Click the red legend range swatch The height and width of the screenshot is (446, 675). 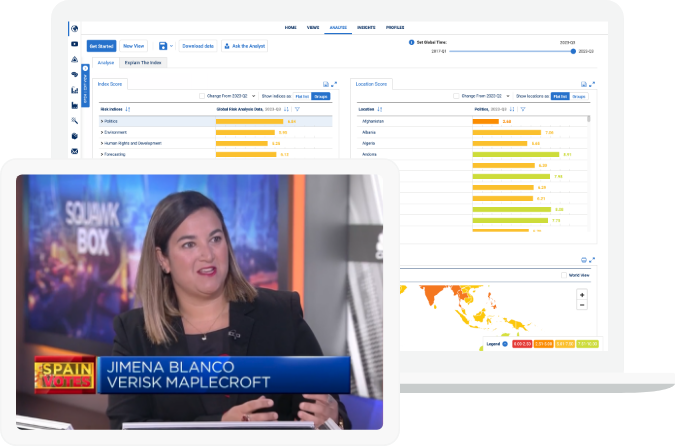tap(522, 344)
